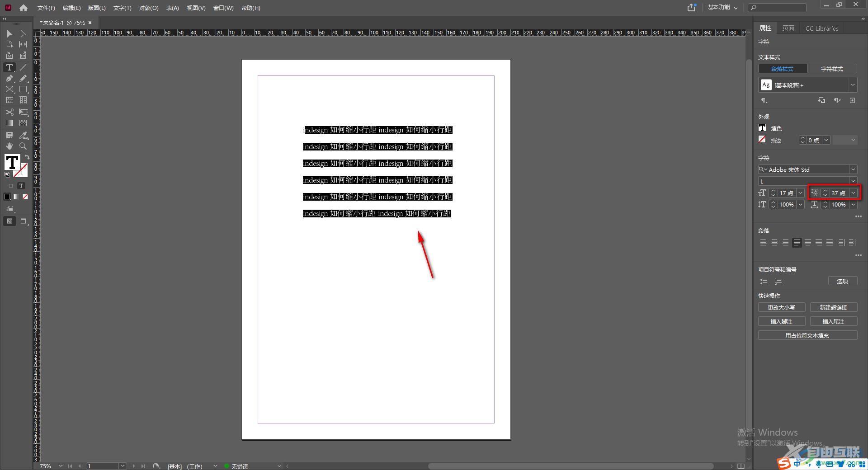The width and height of the screenshot is (868, 470).
Task: Toggle justify with last line left
Action: pyautogui.click(x=797, y=243)
